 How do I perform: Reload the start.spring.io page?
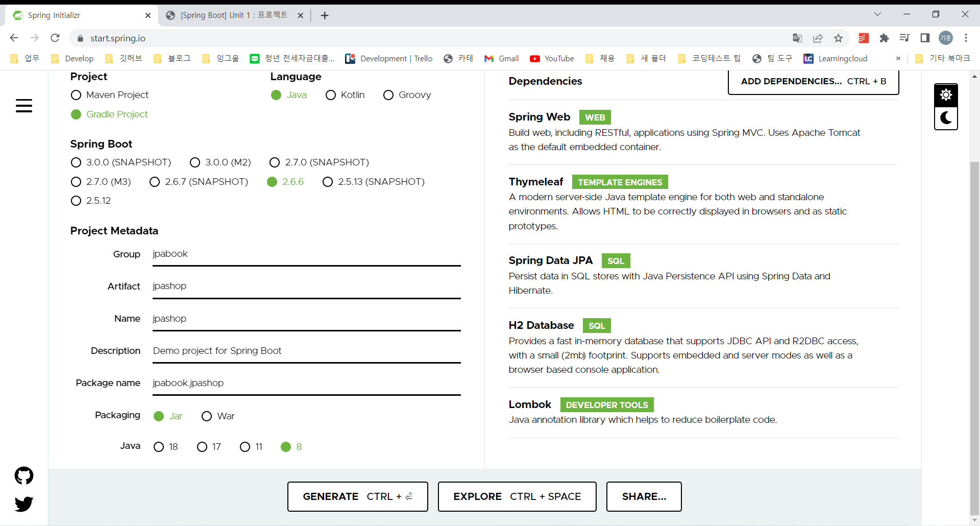click(55, 38)
